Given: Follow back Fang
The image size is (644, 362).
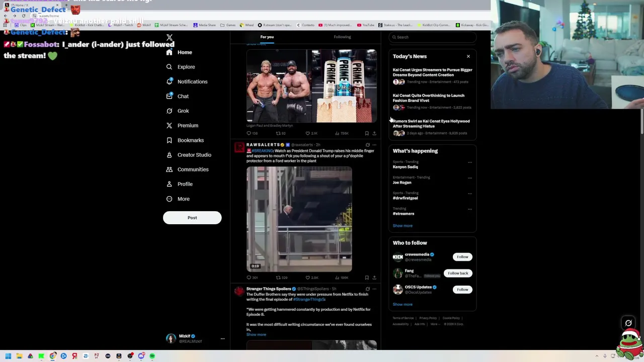Looking at the screenshot, I should [x=458, y=274].
